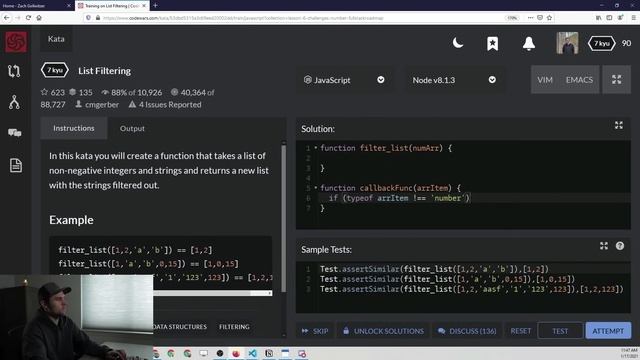Viewport: 640px width, 360px height.
Task: Open Firefox from the taskbar
Action: [x=236, y=353]
